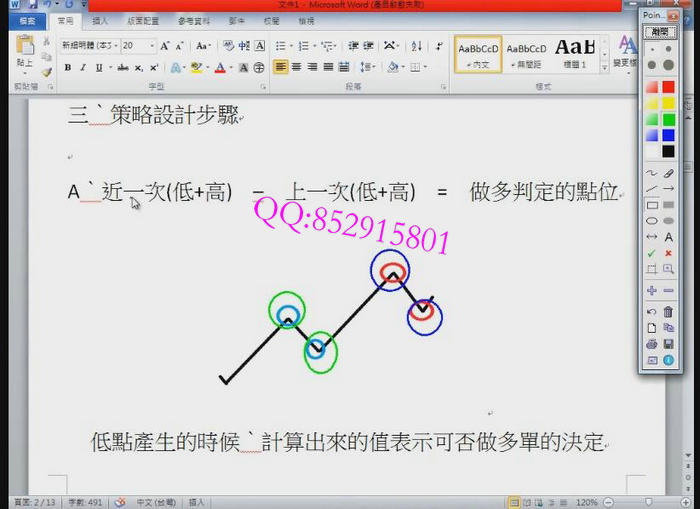
Task: Pick the red color swatch in pointer panel
Action: [668, 87]
